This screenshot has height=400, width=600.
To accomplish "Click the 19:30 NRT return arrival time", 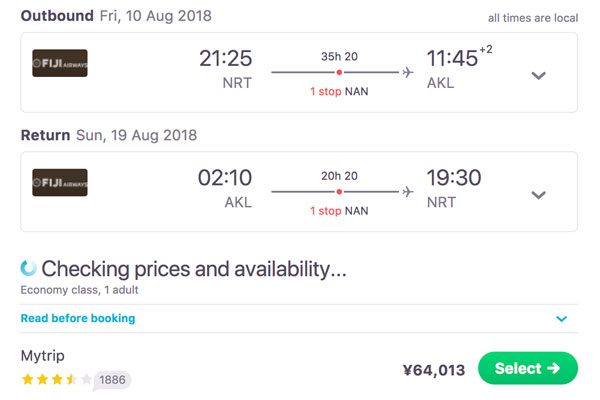I will tap(454, 188).
